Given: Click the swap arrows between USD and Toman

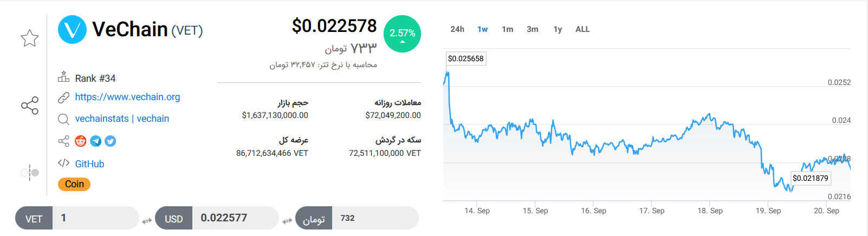Looking at the screenshot, I should tap(287, 221).
